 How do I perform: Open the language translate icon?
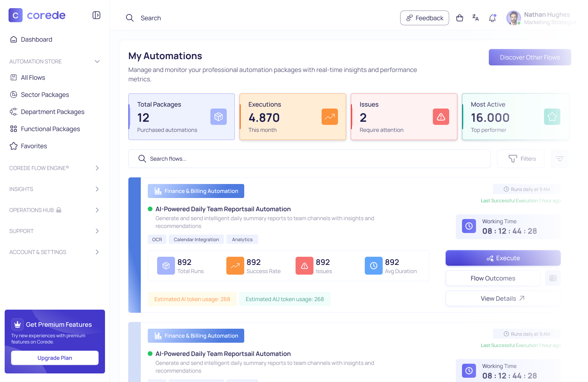[x=476, y=18]
